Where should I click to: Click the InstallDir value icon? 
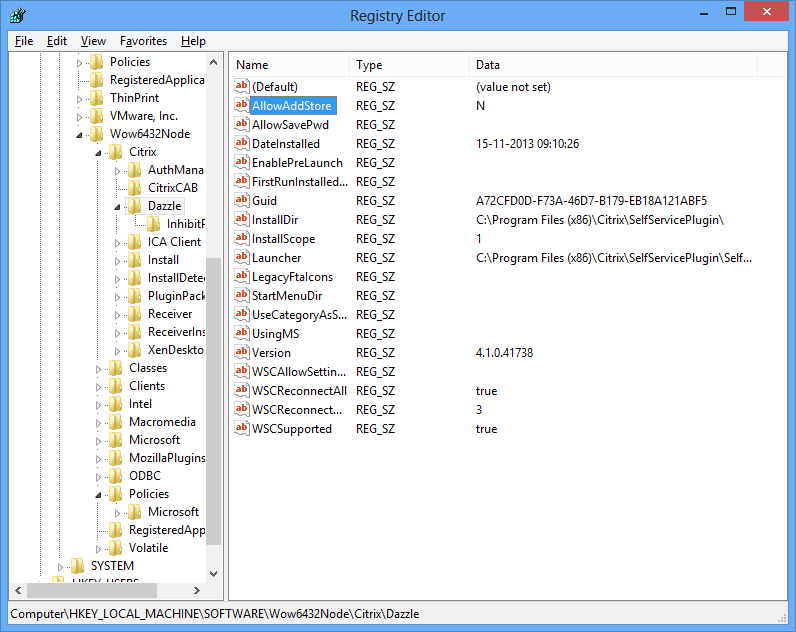242,219
